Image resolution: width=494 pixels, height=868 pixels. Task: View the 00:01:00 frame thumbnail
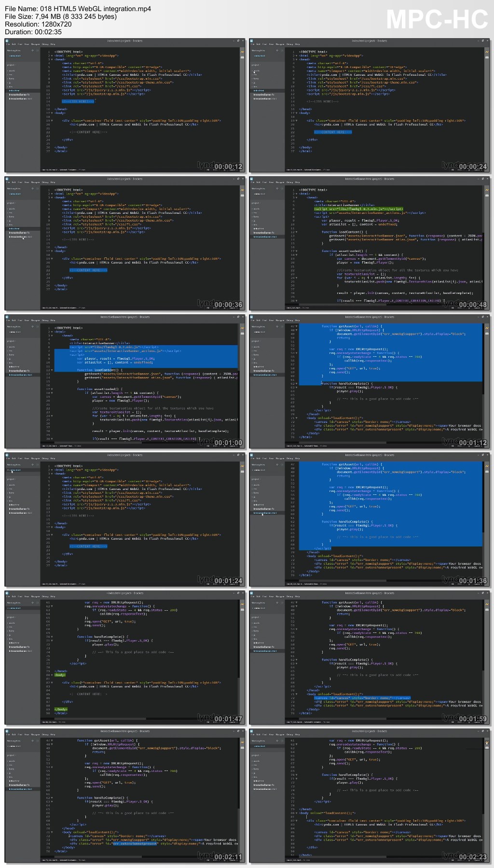click(125, 381)
